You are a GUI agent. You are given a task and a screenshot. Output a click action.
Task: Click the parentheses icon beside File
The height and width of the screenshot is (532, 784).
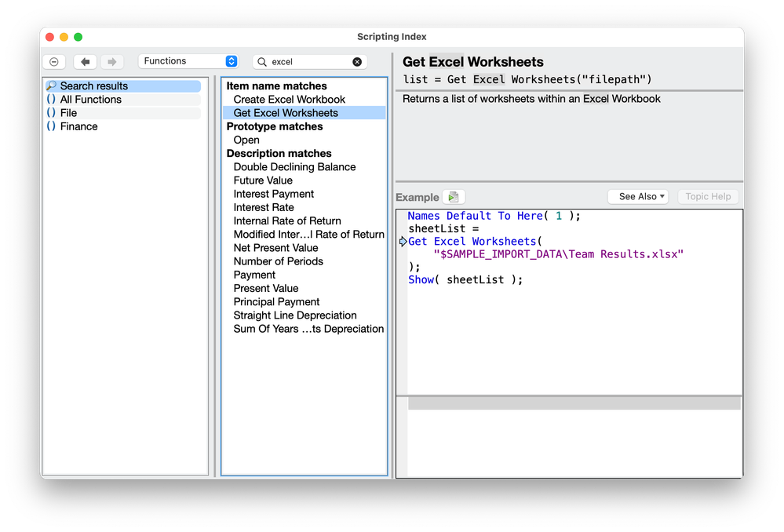click(x=51, y=112)
